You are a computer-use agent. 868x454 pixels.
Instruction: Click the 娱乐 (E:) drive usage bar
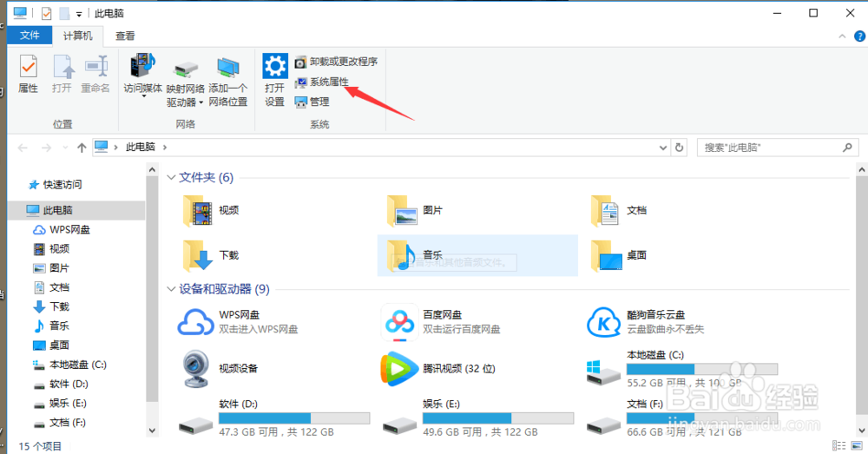pyautogui.click(x=498, y=418)
